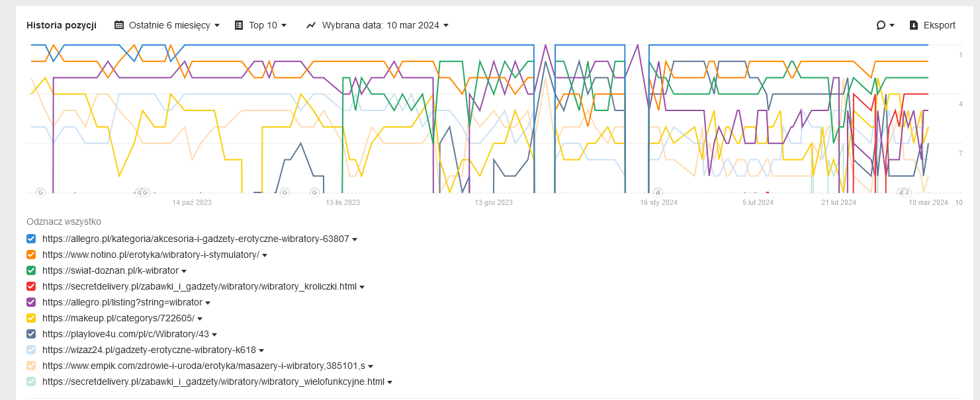Click the Google marker near 13 lis 2023

coord(315,192)
